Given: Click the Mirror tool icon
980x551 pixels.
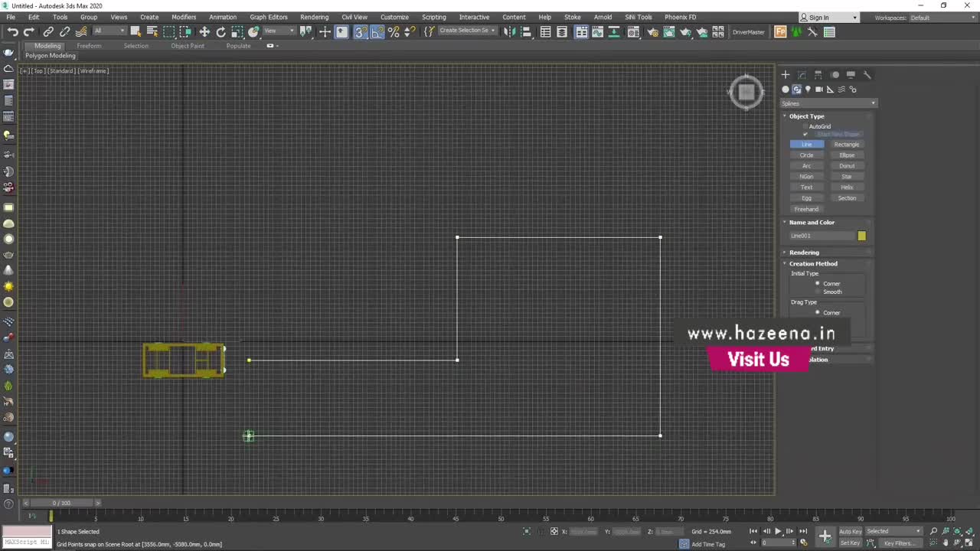Looking at the screenshot, I should point(509,31).
